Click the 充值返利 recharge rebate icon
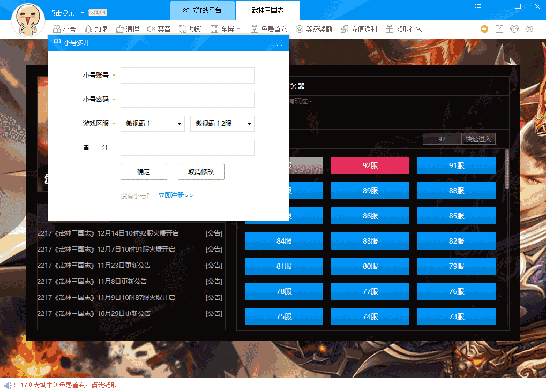The image size is (546, 392). (x=345, y=29)
